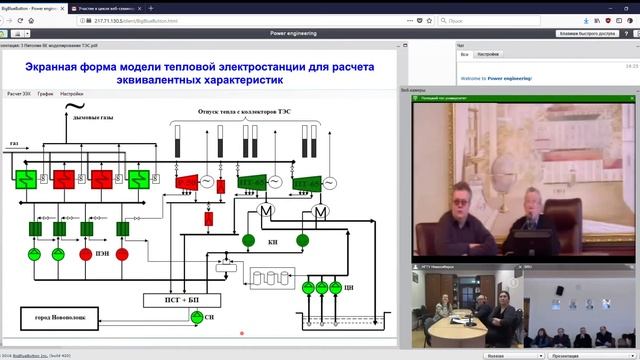This screenshot has width=640, height=360.
Task: Click the left green КН pump circle
Action: click(x=248, y=240)
